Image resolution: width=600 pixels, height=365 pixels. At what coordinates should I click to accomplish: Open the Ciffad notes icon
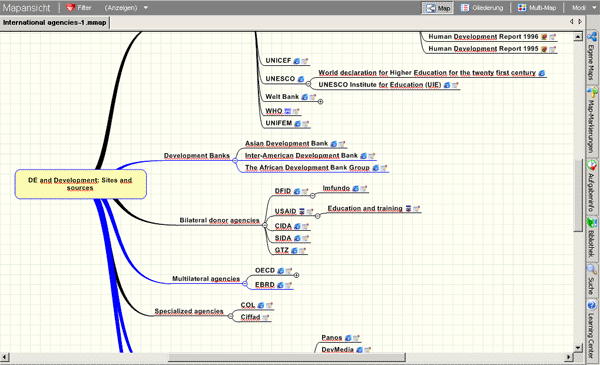coord(266,317)
